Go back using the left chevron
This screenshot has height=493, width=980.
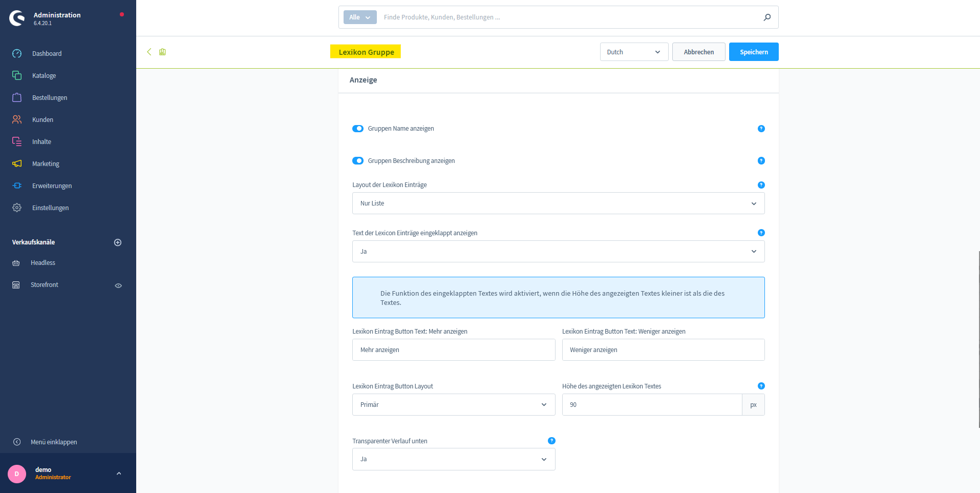[x=149, y=52]
